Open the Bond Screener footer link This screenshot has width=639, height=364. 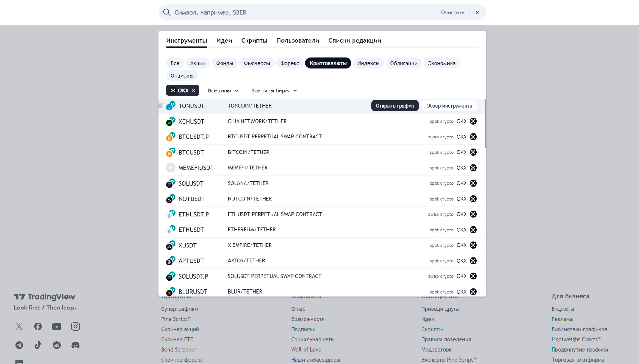[x=178, y=350]
